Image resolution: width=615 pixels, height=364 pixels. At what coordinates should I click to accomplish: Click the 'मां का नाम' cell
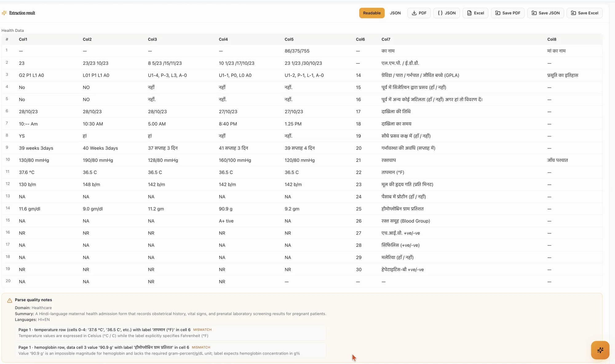click(x=556, y=51)
